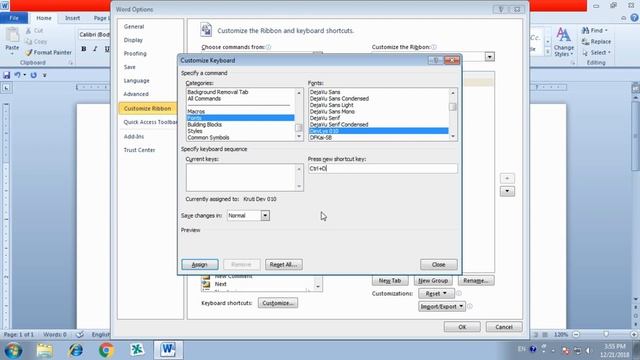Screen dimensions: 640x360
Task: Open Advanced in Word Options
Action: [136, 94]
